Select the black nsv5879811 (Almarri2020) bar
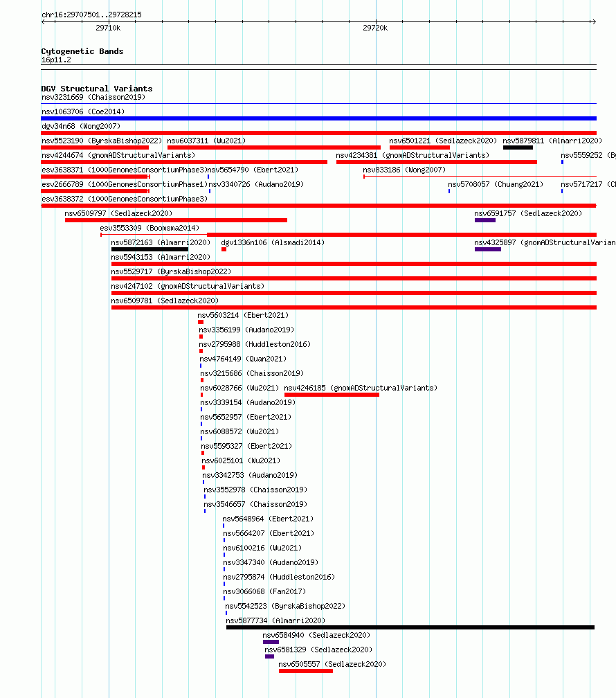Image resolution: width=616 pixels, height=698 pixels. point(518,147)
